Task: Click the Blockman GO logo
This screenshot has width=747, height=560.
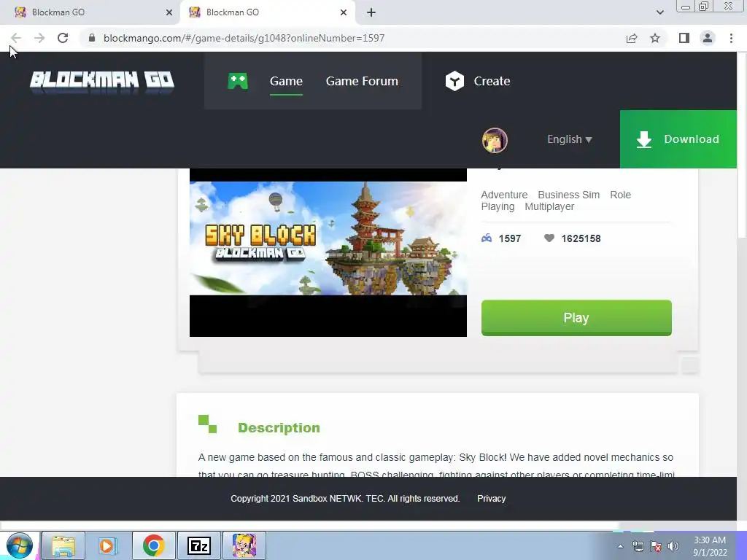Action: tap(102, 81)
